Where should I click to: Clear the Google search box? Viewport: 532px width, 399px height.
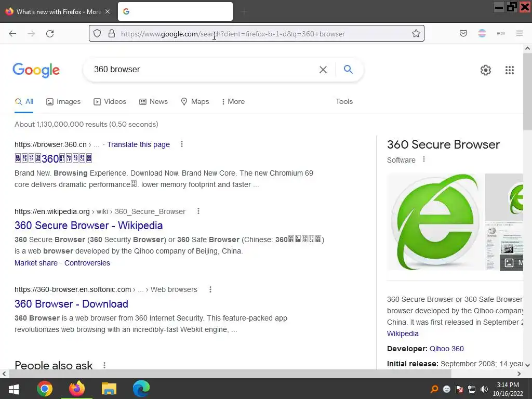tap(323, 70)
